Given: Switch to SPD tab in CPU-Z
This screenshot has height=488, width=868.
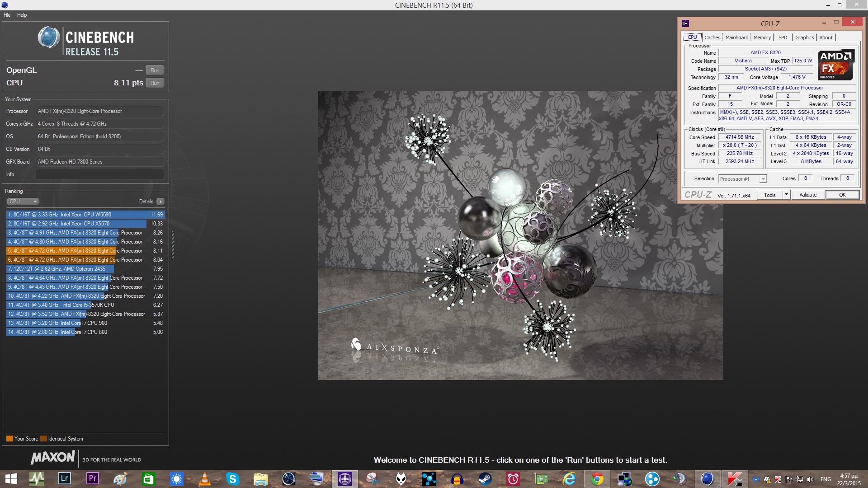Looking at the screenshot, I should pos(783,38).
